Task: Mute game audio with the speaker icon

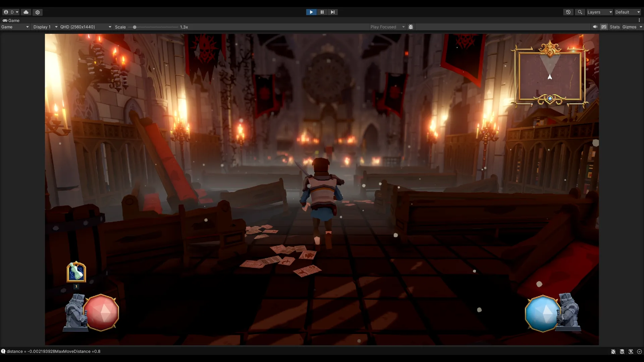Action: pyautogui.click(x=595, y=27)
